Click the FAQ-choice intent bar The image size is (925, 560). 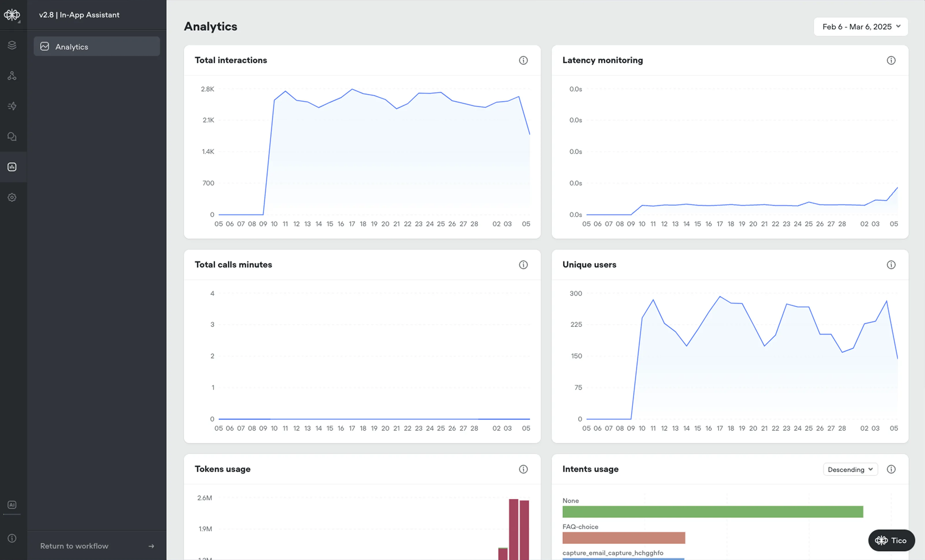624,538
